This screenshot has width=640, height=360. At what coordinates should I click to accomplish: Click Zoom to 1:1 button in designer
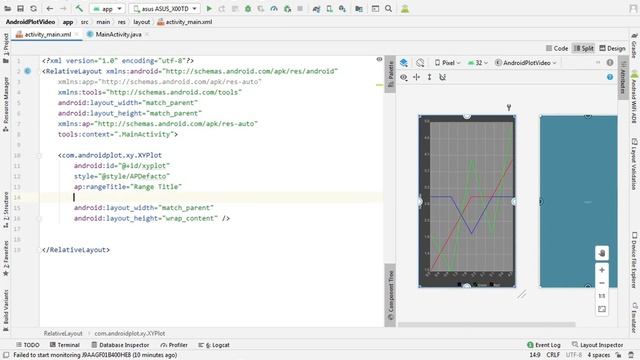point(602,296)
